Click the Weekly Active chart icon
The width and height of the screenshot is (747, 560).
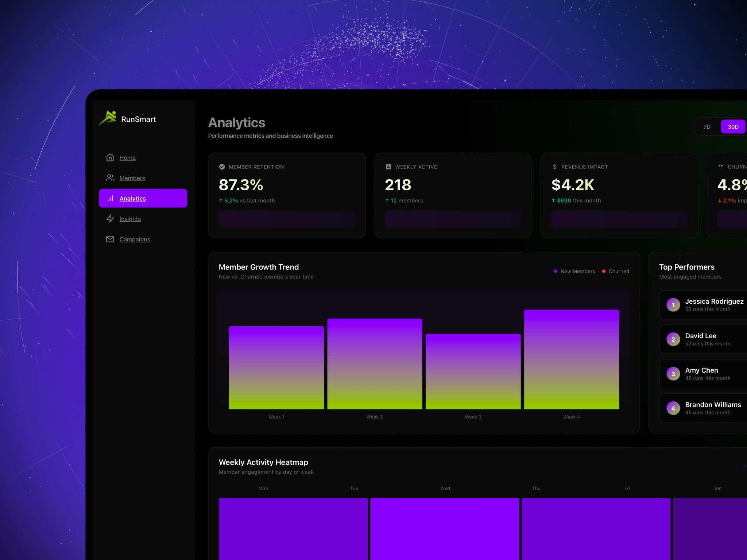388,167
